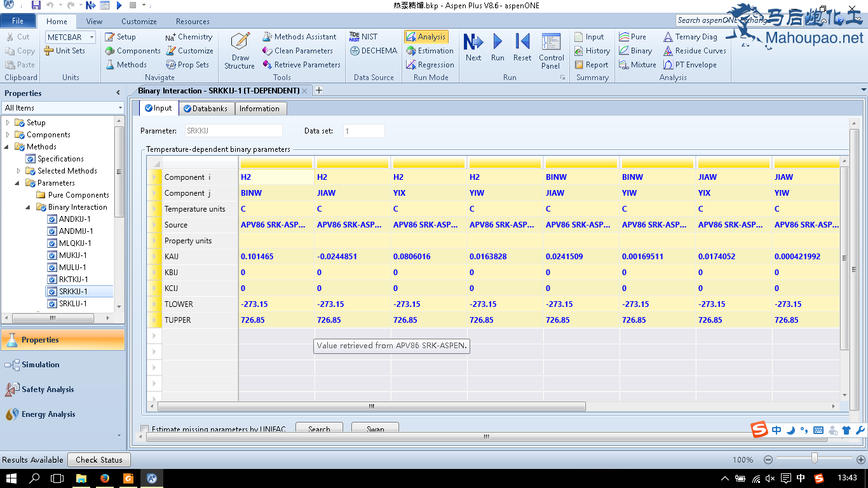The width and height of the screenshot is (868, 488).
Task: Open Binary analysis
Action: coord(635,51)
